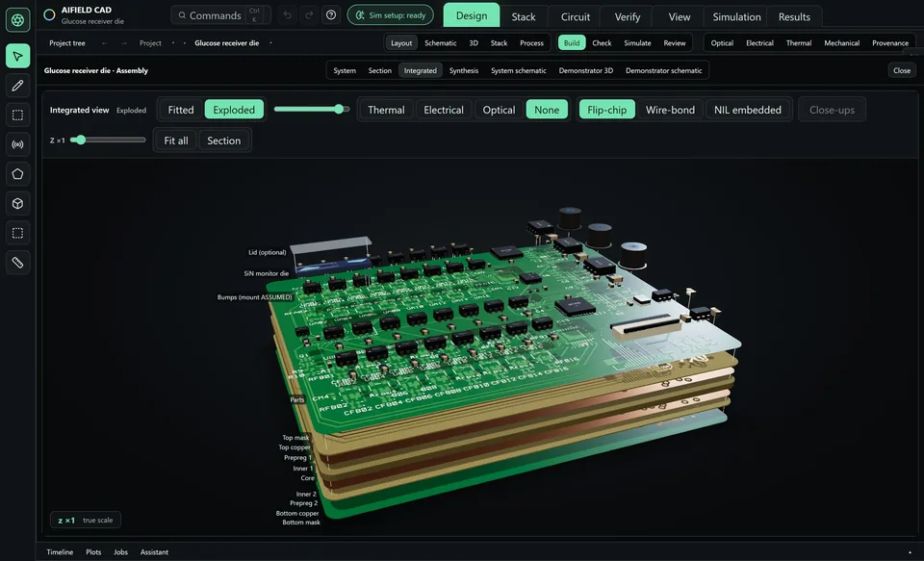Adjust the explode amount slider
924x561 pixels.
312,109
